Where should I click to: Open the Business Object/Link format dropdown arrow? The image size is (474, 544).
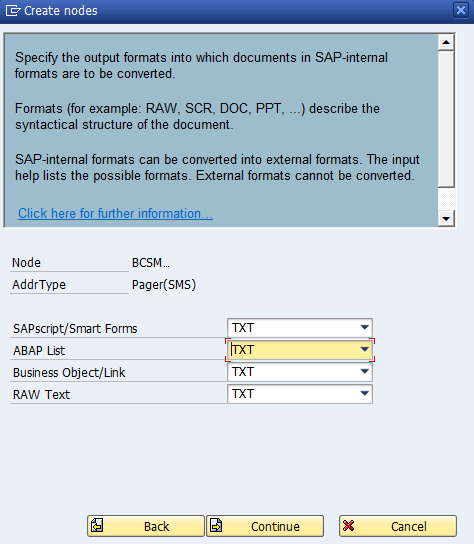coord(364,372)
